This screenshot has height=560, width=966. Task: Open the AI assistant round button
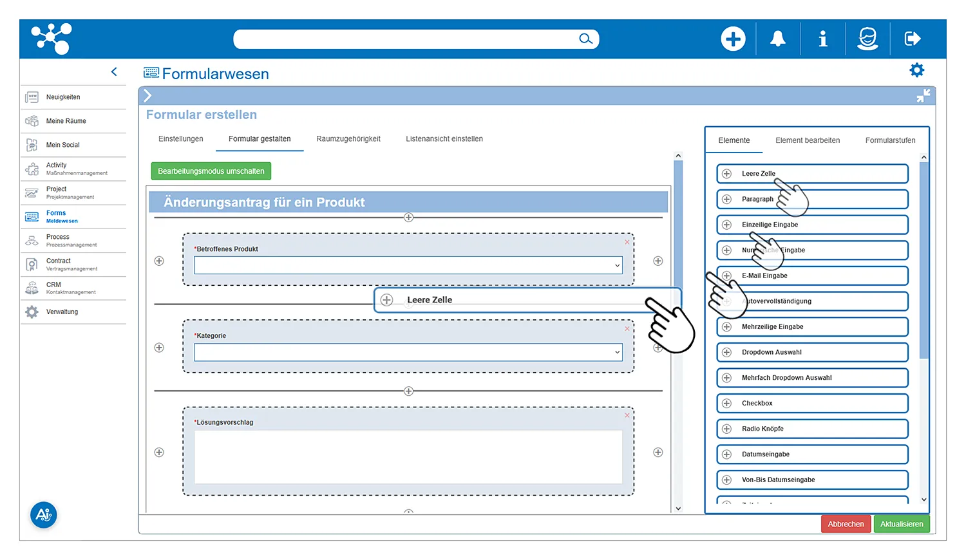[x=44, y=515]
